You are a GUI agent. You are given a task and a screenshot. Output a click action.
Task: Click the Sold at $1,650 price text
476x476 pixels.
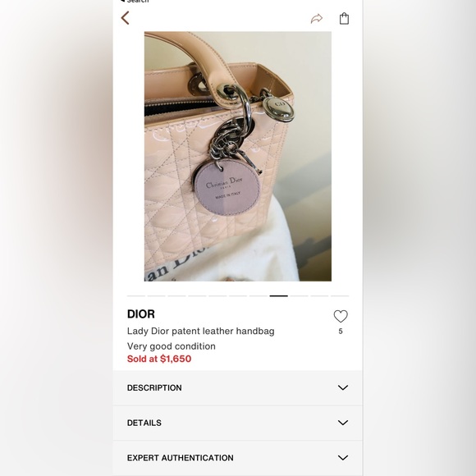point(159,359)
